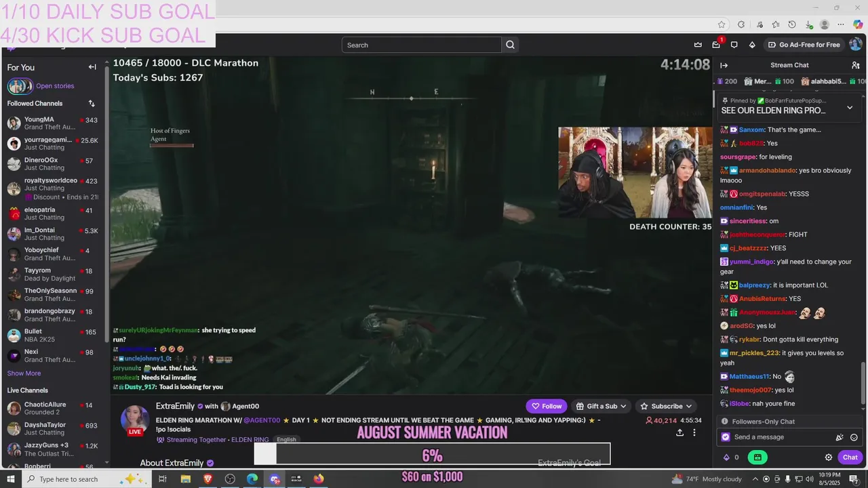Open ChaoticAllure live channel
The image size is (868, 488).
(x=53, y=409)
